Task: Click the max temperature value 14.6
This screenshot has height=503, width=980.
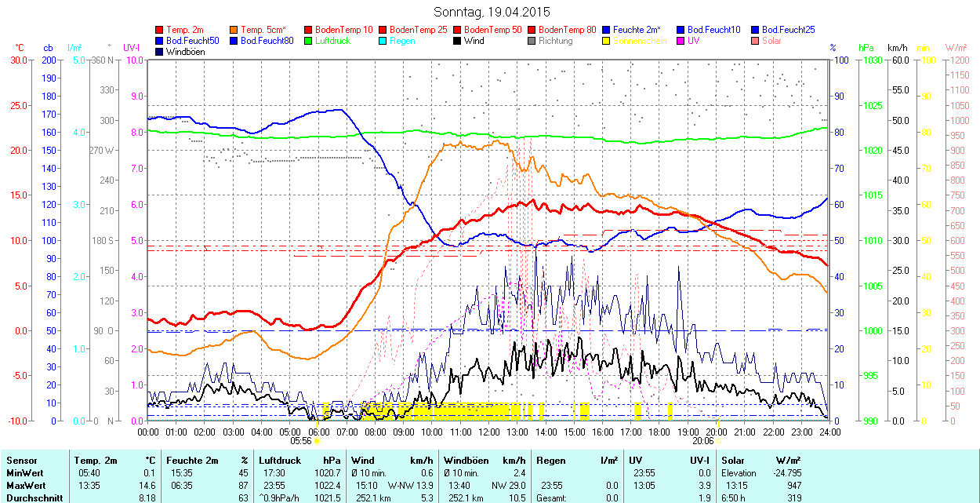Action: click(x=149, y=486)
